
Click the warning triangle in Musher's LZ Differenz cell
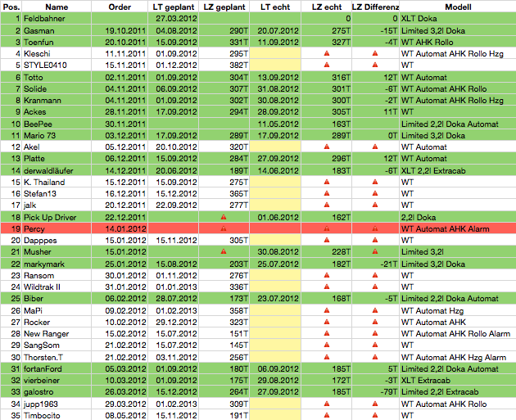(375, 251)
